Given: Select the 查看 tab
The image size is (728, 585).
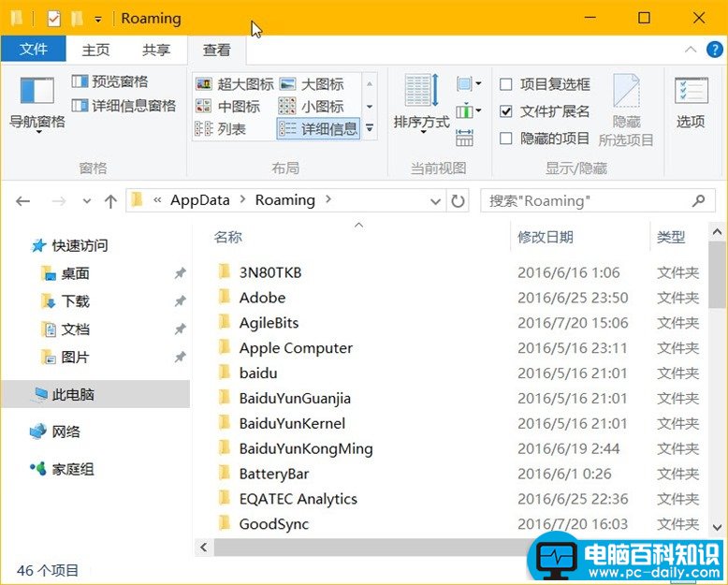Looking at the screenshot, I should (217, 50).
